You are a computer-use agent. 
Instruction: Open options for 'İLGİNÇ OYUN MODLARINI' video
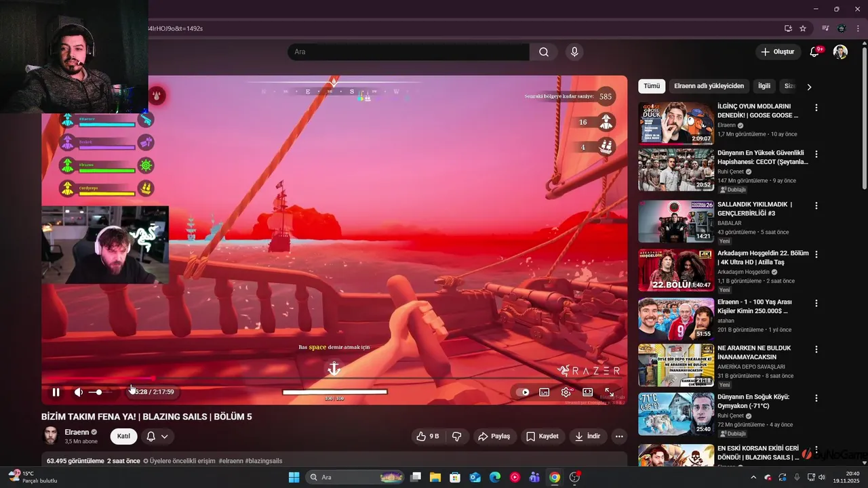pyautogui.click(x=816, y=108)
